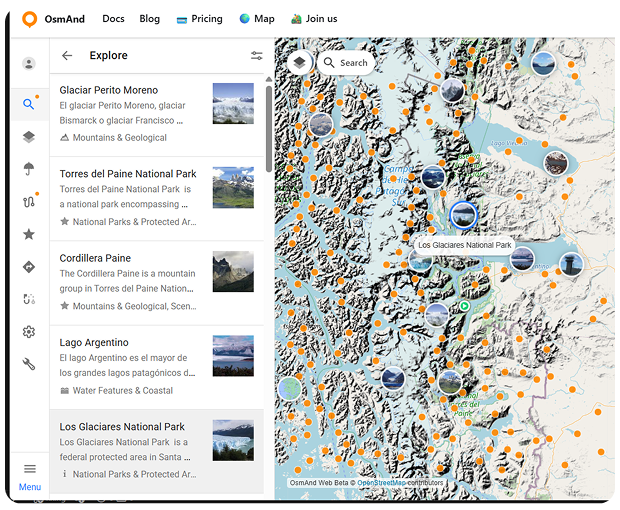Image resolution: width=620 pixels, height=510 pixels.
Task: Select the Los Glaciares National Park list title
Action: [122, 427]
